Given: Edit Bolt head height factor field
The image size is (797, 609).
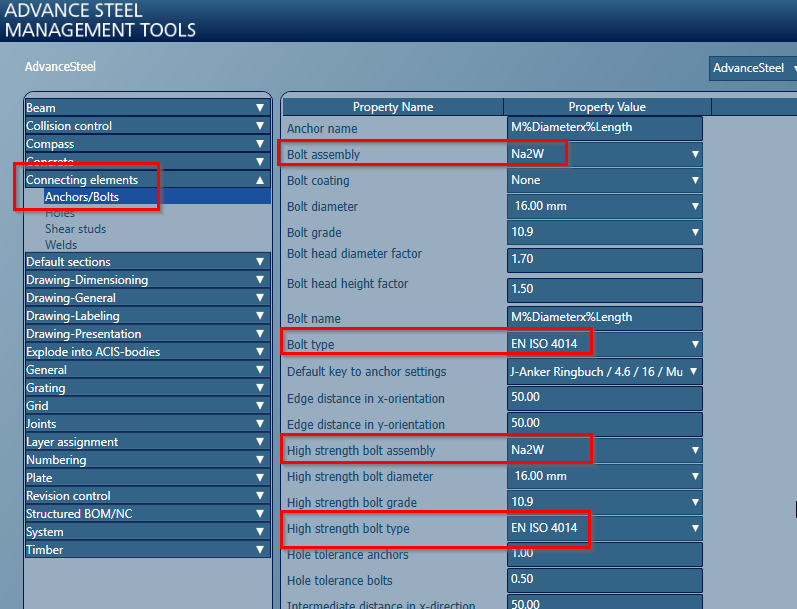Looking at the screenshot, I should coord(605,290).
